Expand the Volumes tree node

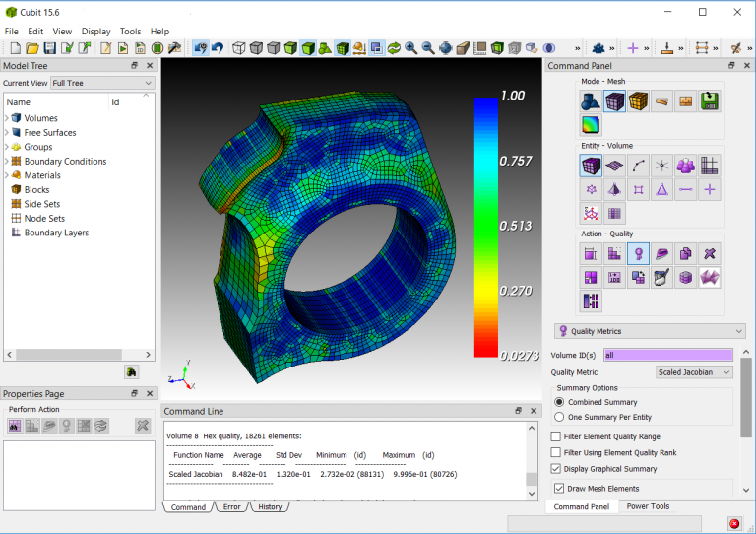(7, 118)
